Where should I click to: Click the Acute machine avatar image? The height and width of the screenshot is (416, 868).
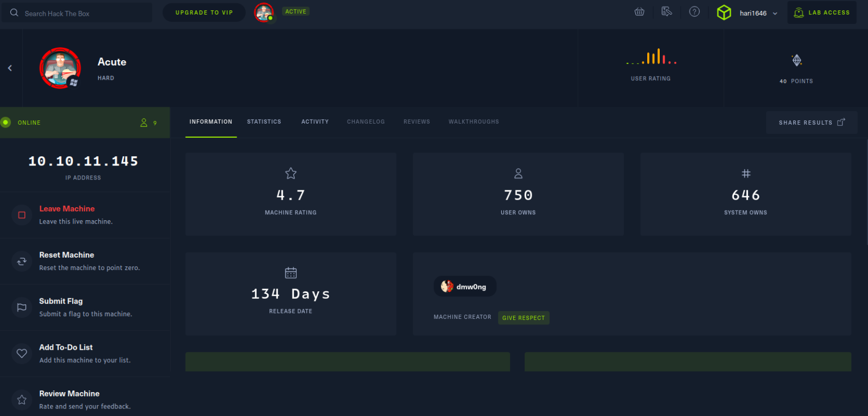point(60,68)
